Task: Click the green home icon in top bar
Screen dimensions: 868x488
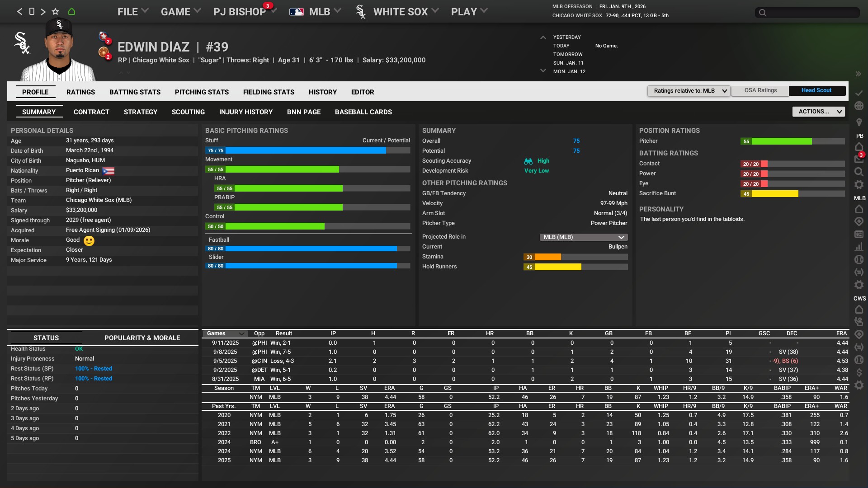Action: pyautogui.click(x=71, y=12)
